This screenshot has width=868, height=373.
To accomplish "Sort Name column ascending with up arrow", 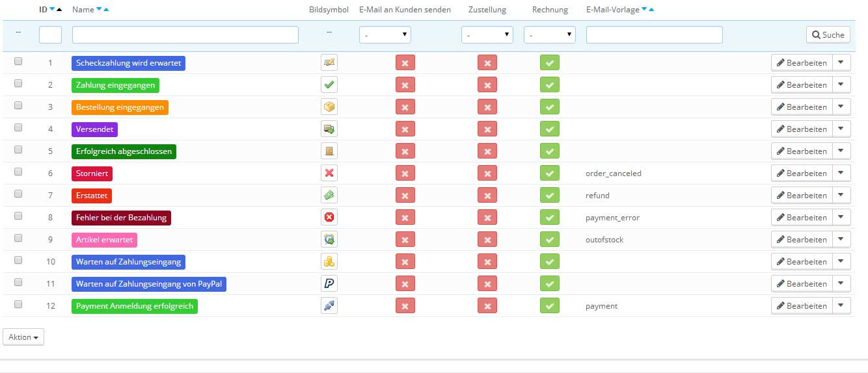I will [x=106, y=10].
